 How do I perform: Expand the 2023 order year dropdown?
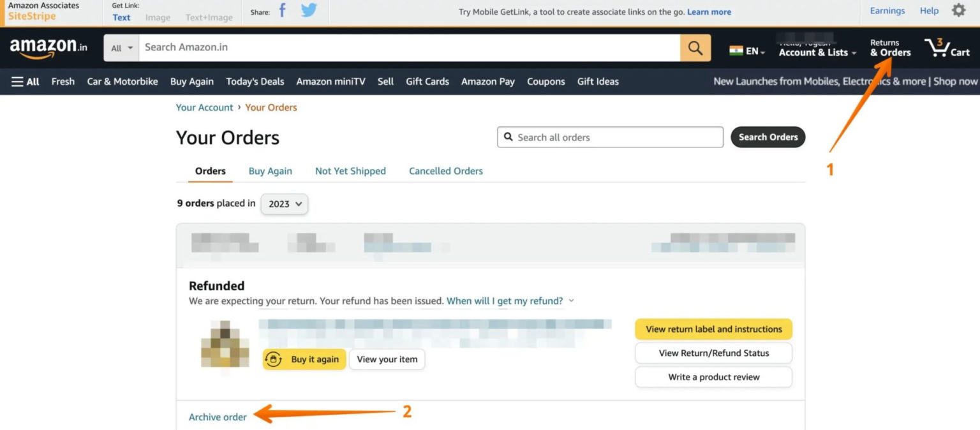[x=284, y=204]
